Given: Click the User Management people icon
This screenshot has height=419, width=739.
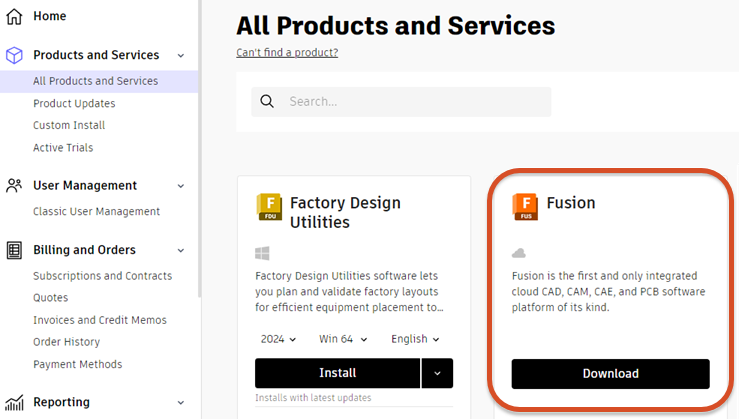Looking at the screenshot, I should tap(14, 186).
